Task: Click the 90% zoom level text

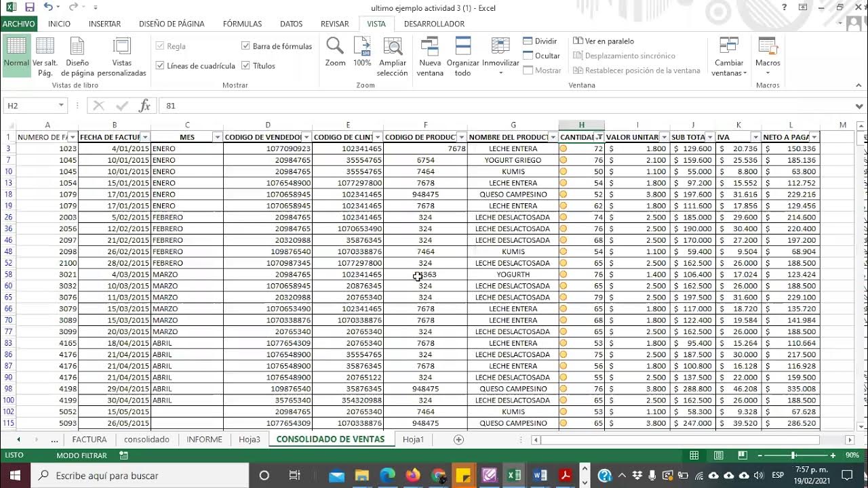Action: point(852,456)
